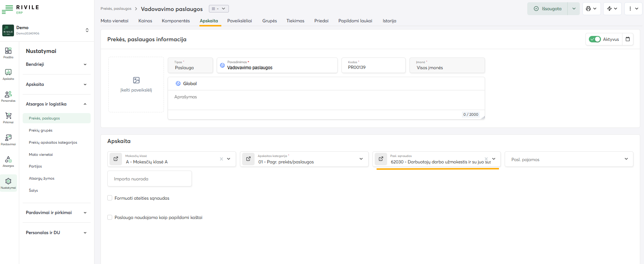
Task: Click the status color indicator dropdown
Action: [219, 9]
